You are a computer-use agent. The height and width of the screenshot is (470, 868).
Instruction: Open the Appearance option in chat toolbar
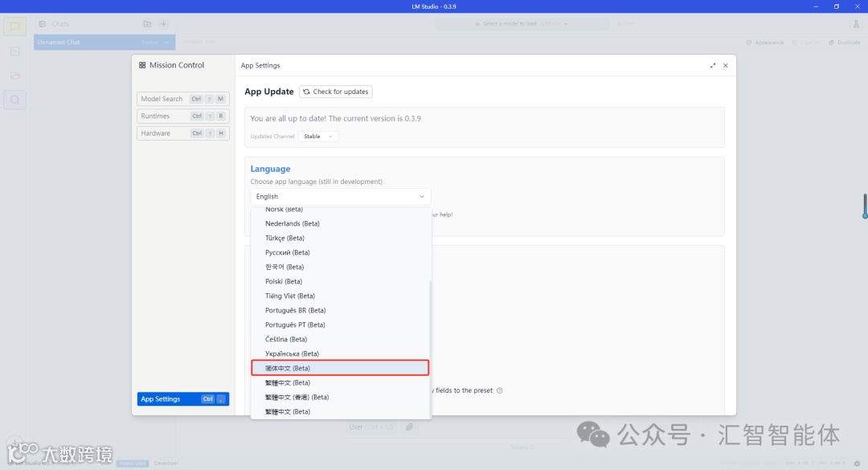[x=765, y=43]
